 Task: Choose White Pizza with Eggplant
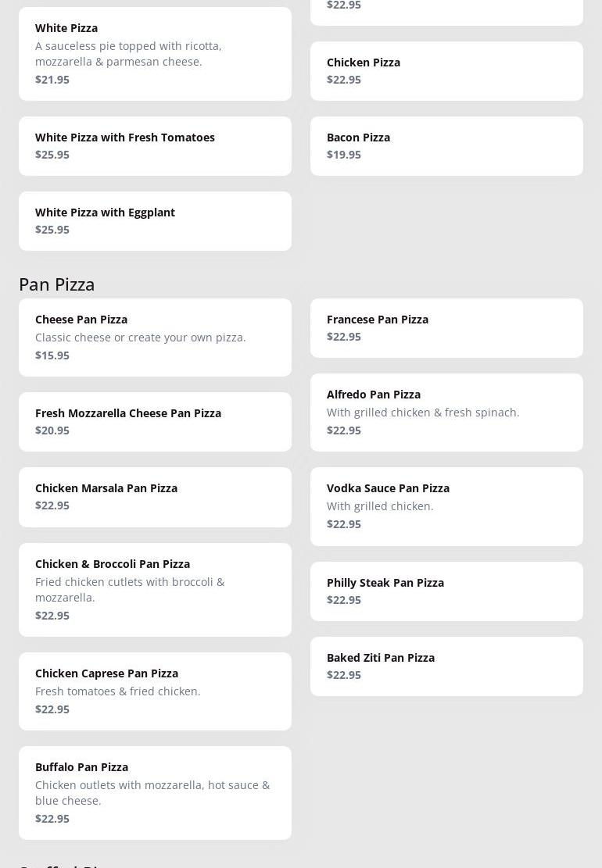155,221
